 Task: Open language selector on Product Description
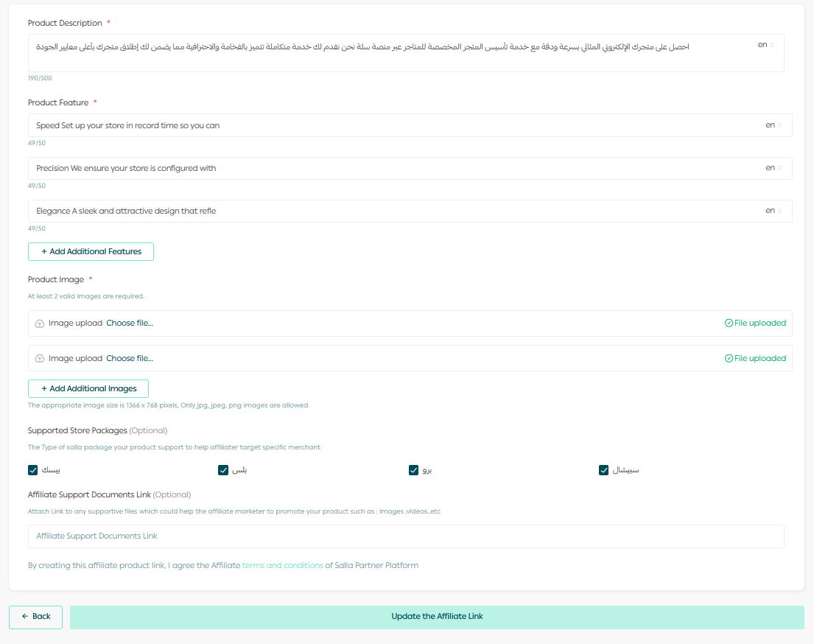766,45
